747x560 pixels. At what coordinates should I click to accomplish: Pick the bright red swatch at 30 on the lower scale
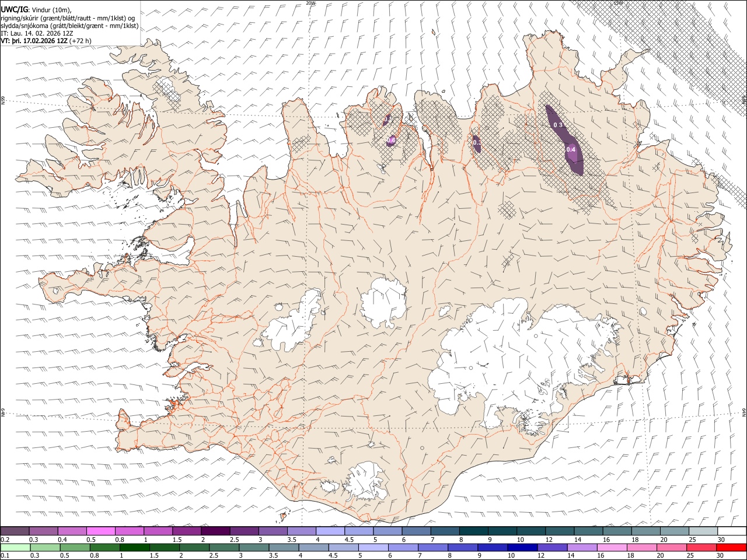coord(732,547)
